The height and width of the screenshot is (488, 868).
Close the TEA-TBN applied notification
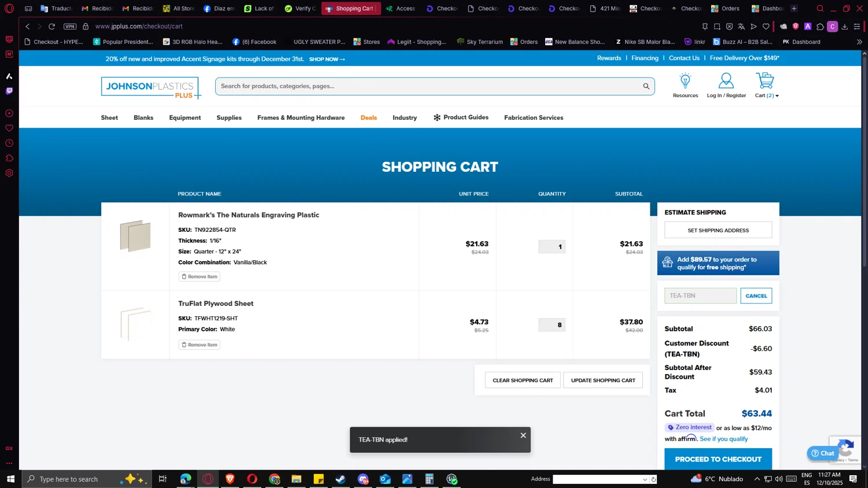tap(523, 435)
